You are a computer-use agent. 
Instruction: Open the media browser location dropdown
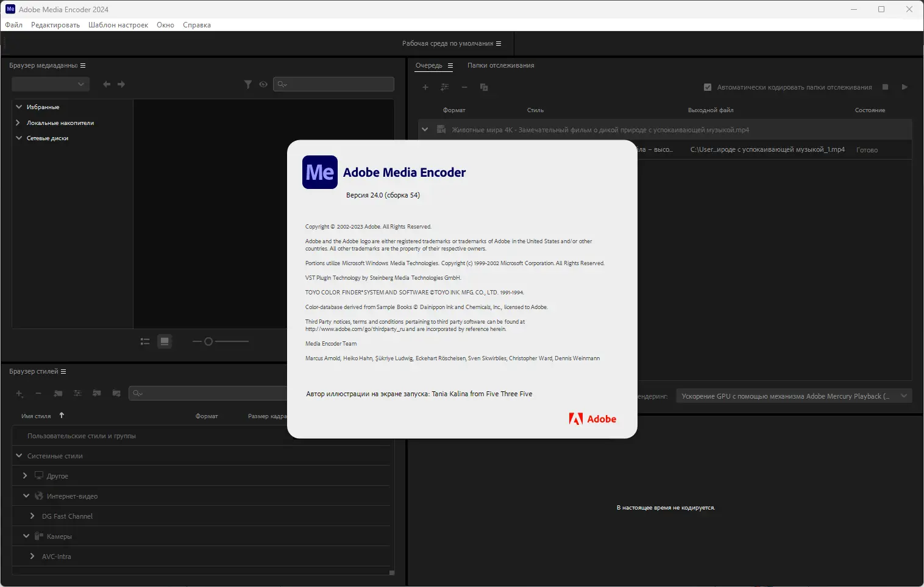point(51,84)
